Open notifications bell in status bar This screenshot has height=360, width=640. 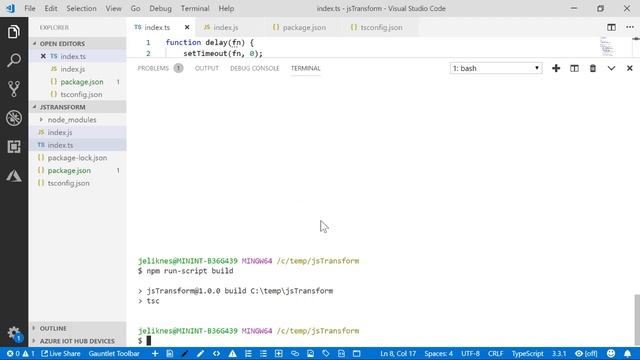pyautogui.click(x=627, y=353)
